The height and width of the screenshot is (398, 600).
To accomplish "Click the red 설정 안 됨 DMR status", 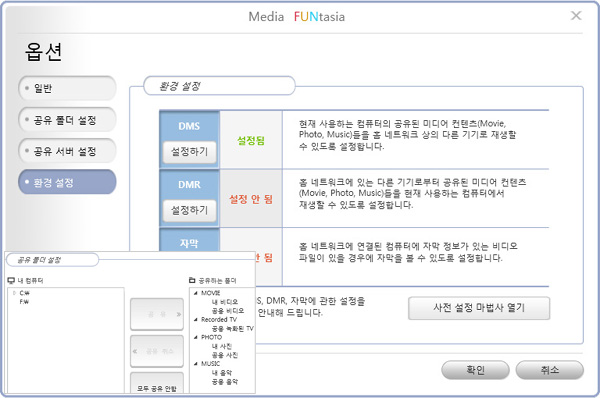I will pyautogui.click(x=251, y=199).
